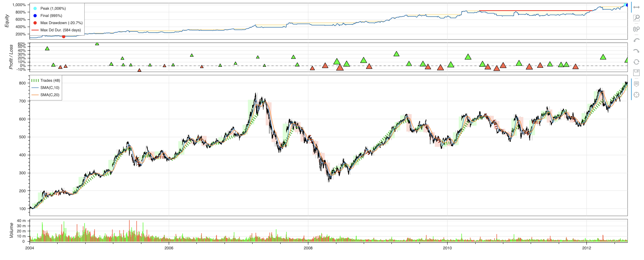This screenshot has width=644, height=260.
Task: Click the undo arrow icon
Action: click(x=636, y=40)
